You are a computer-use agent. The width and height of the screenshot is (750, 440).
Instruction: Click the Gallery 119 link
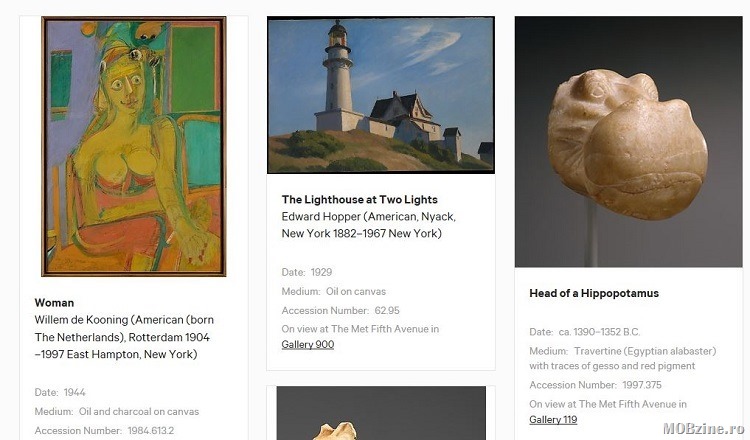click(x=553, y=419)
